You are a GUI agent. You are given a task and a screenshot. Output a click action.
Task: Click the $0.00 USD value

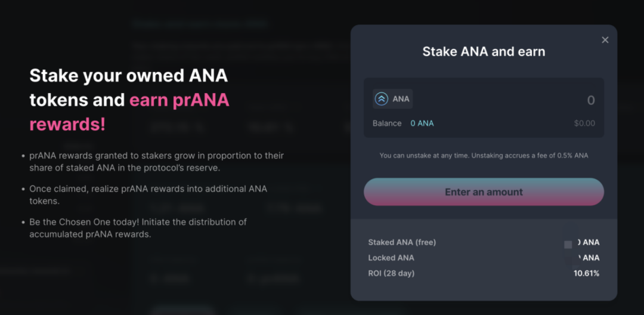click(584, 123)
